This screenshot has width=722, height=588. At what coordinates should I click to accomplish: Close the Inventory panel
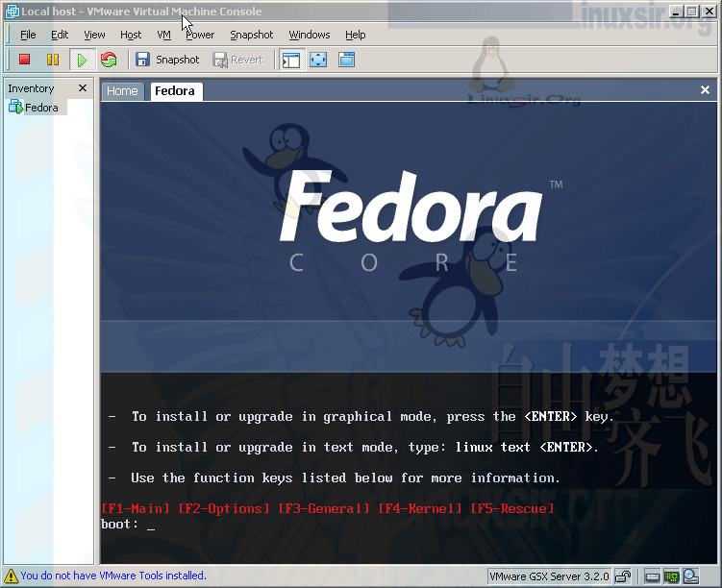83,87
